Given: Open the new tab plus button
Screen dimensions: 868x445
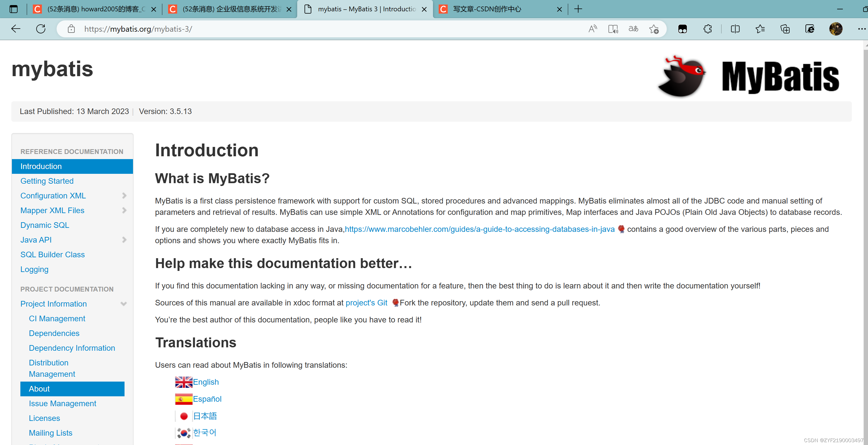Looking at the screenshot, I should pyautogui.click(x=578, y=9).
